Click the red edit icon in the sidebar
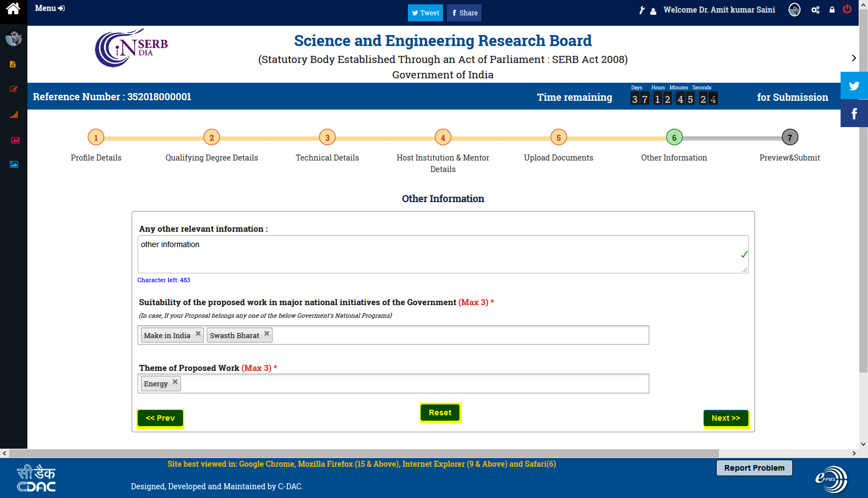The height and width of the screenshot is (498, 868). pyautogui.click(x=14, y=89)
